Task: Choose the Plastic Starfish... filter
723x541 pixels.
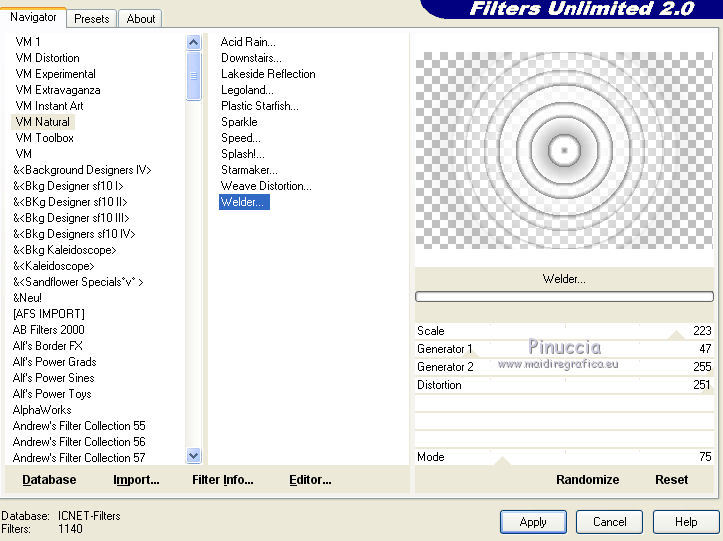Action: (x=260, y=106)
